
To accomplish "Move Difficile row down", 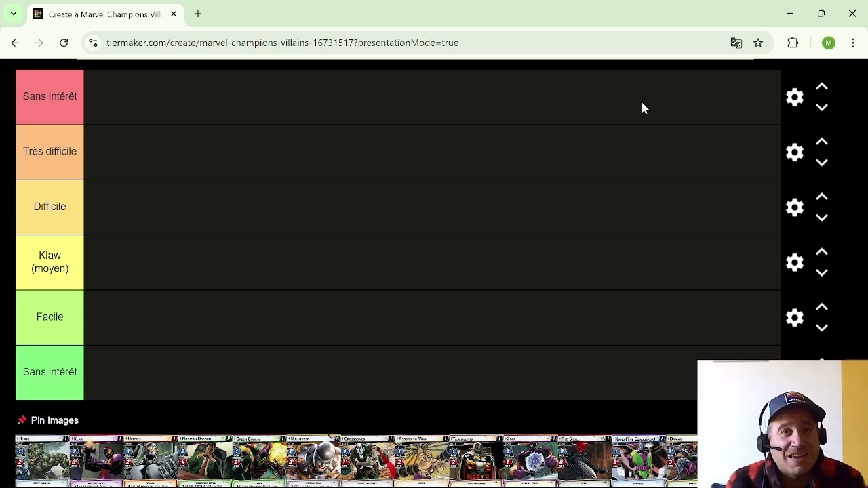I will (x=822, y=217).
